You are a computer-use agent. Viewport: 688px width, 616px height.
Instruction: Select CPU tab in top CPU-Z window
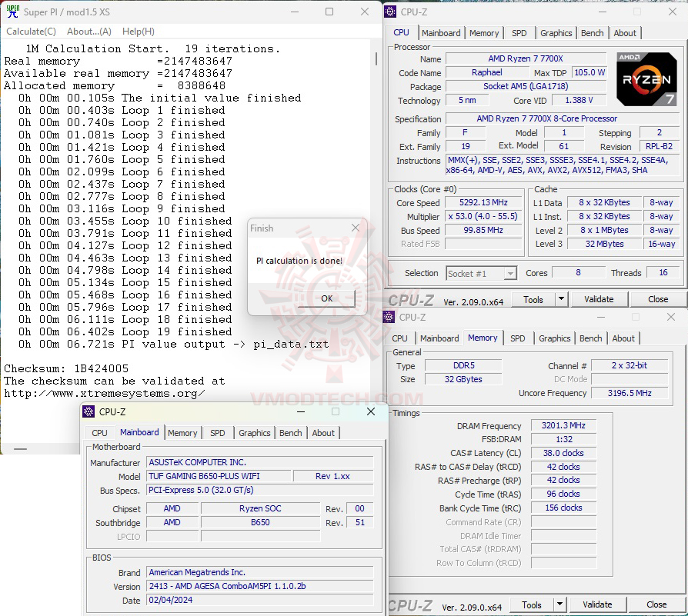pos(401,32)
